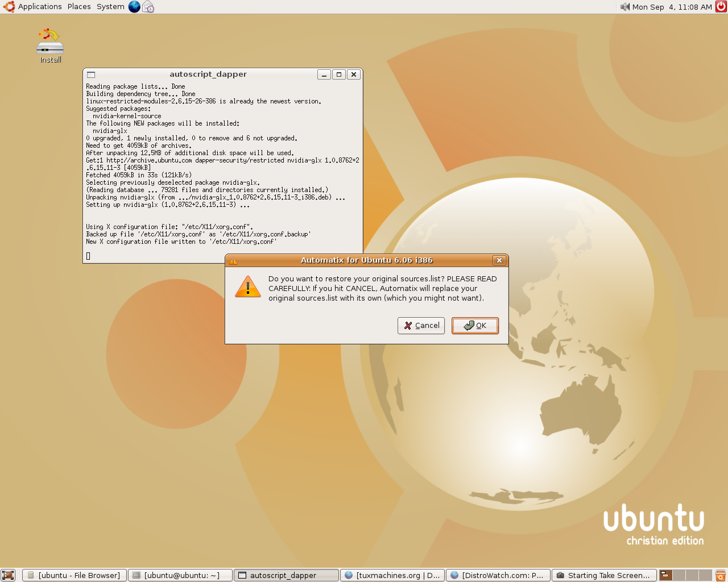Close the Automatix dialog with X button
Image resolution: width=728 pixels, height=582 pixels.
499,260
